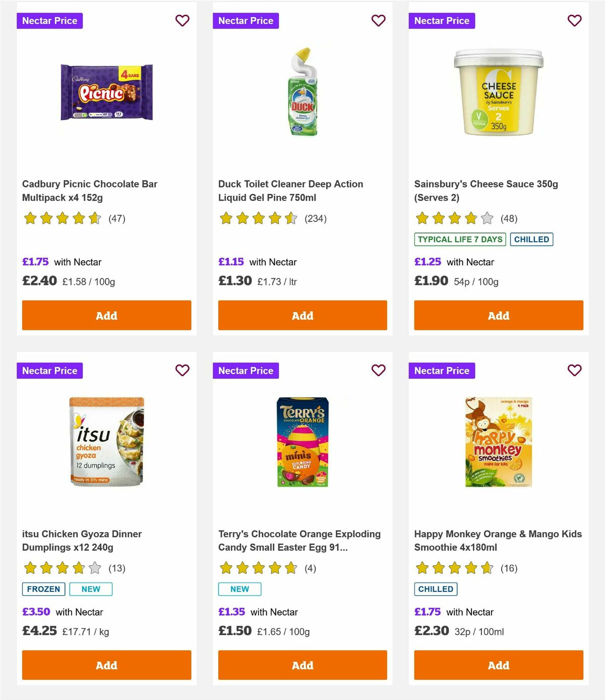
Task: Click the FROZEN tag on itsu gyoza
Action: tap(43, 589)
